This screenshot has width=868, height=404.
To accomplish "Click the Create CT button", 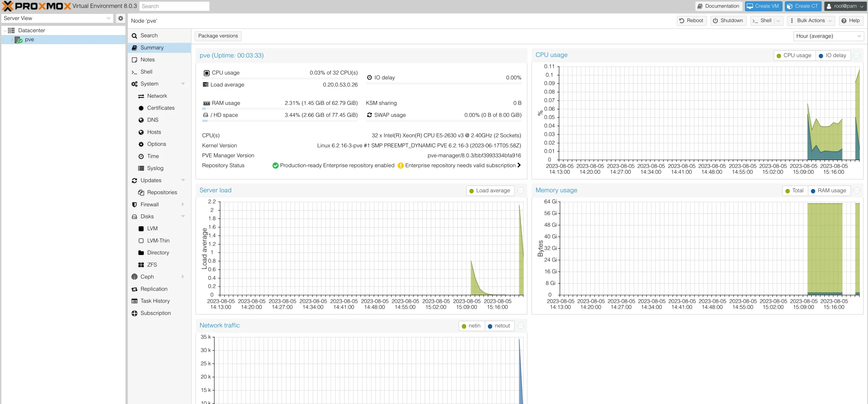I will 803,6.
